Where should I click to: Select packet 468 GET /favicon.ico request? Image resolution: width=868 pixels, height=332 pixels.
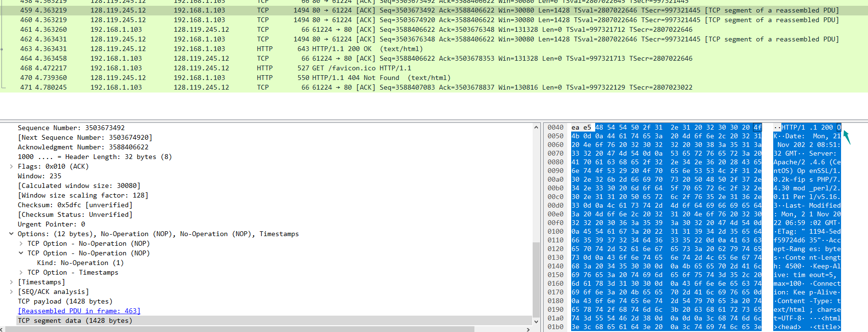tap(337, 68)
